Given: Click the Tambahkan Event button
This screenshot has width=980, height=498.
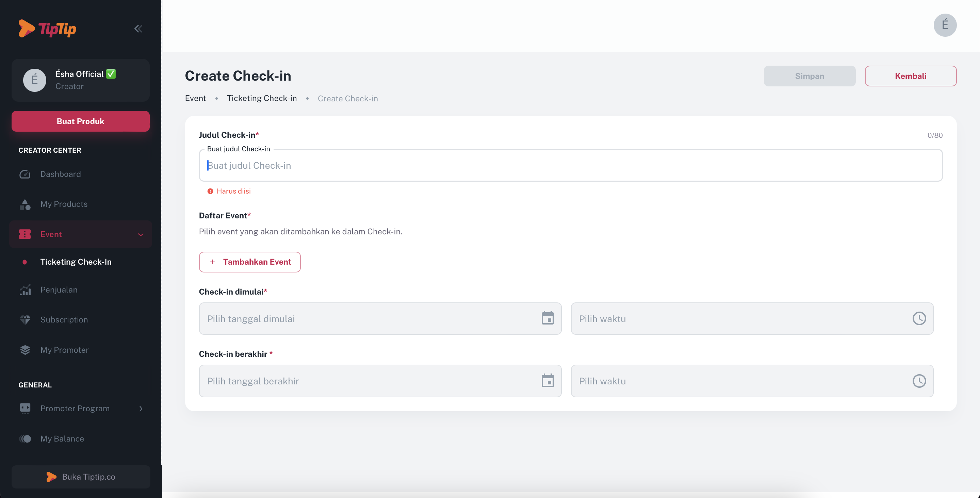Looking at the screenshot, I should click(249, 262).
